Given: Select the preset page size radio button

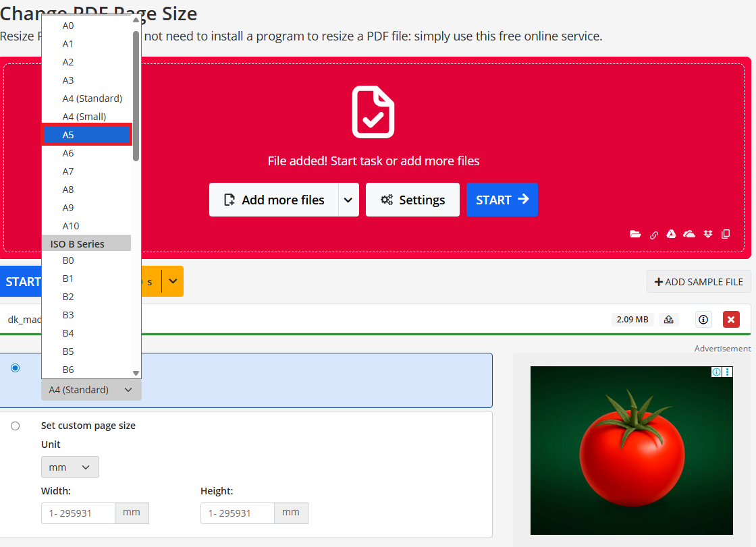Looking at the screenshot, I should [x=16, y=368].
